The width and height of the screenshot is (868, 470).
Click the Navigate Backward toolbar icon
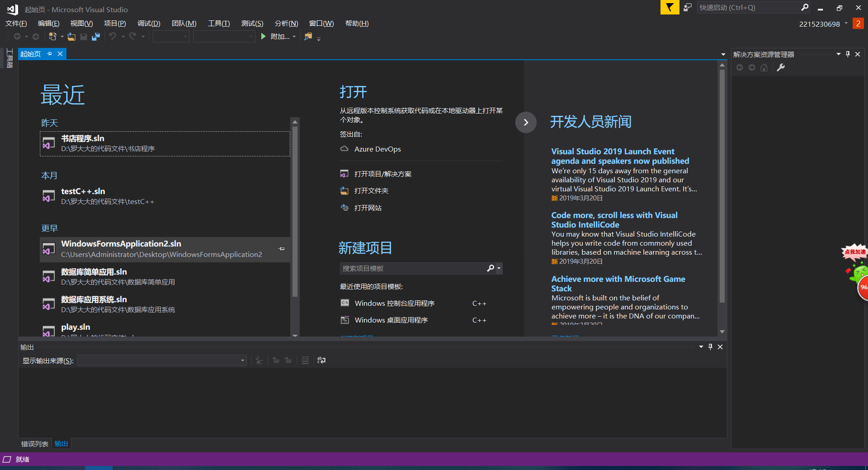(17, 37)
